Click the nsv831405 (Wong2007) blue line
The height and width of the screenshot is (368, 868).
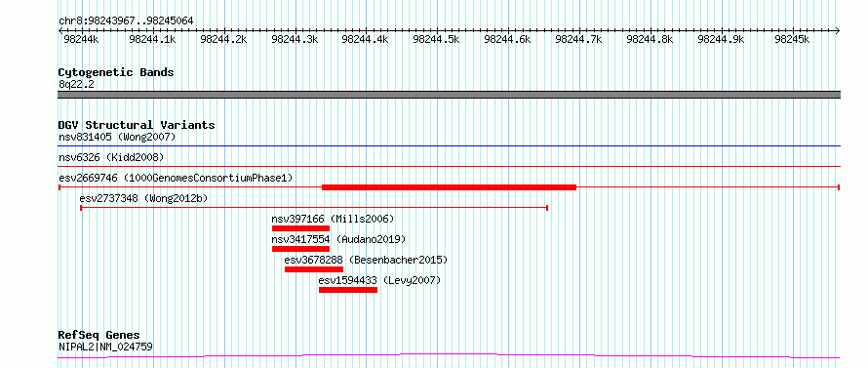point(449,146)
